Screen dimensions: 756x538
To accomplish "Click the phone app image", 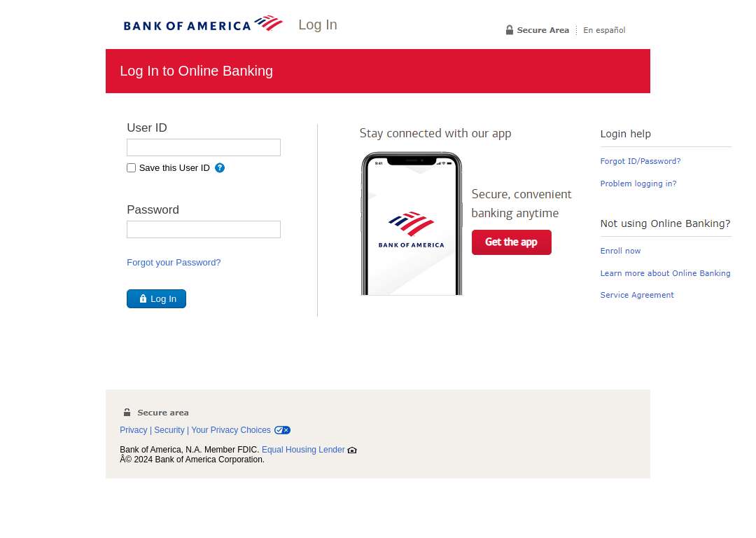I will click(412, 223).
